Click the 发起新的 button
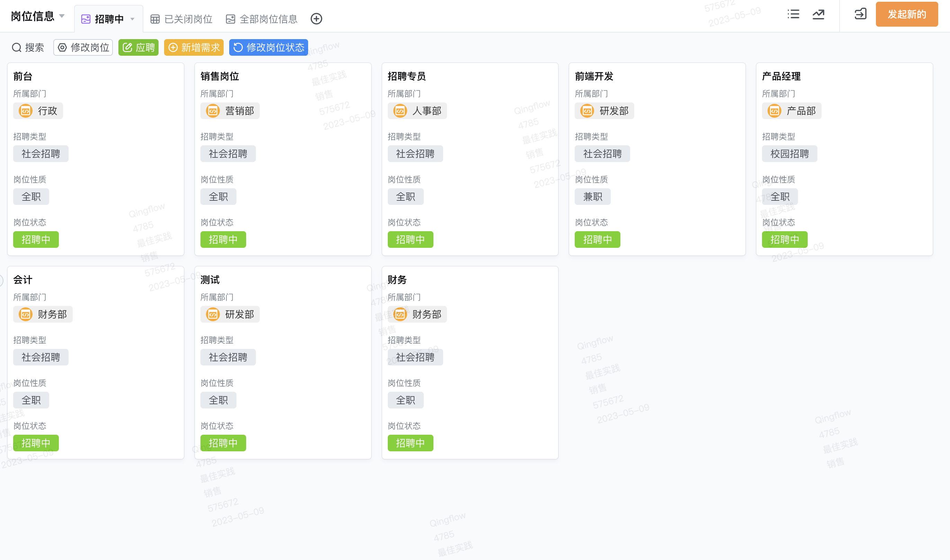 [x=907, y=14]
